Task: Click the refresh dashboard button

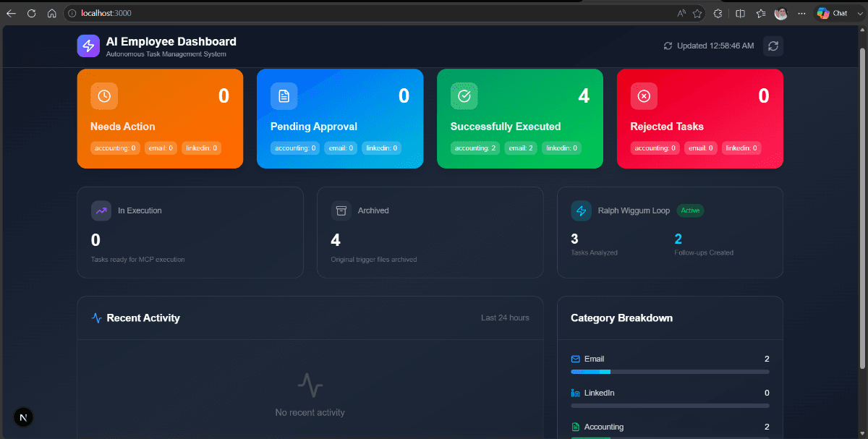Action: click(773, 46)
